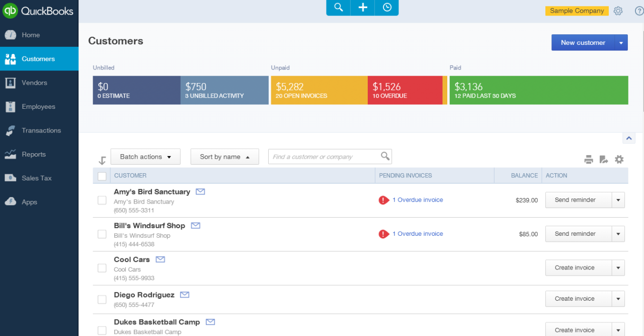Image resolution: width=644 pixels, height=336 pixels.
Task: Open recent transactions clock icon
Action: (x=387, y=8)
